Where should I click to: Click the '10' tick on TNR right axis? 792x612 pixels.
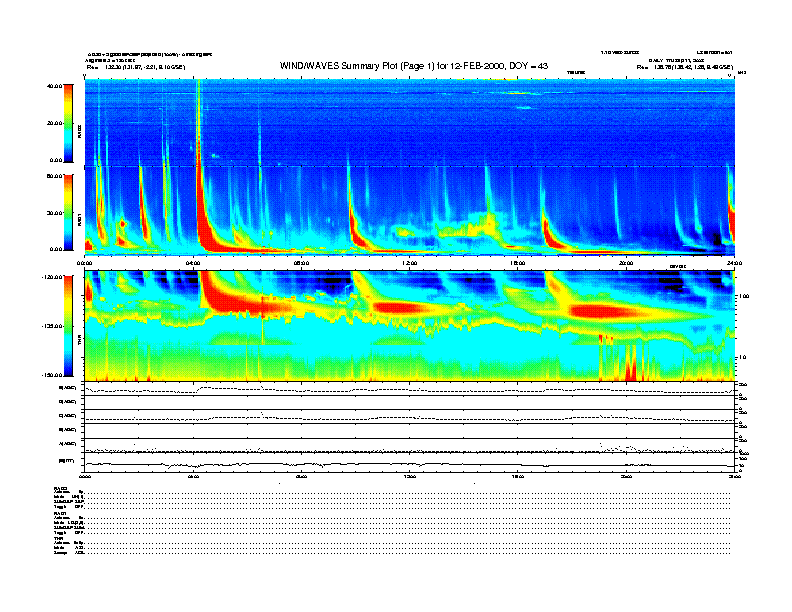coord(742,358)
